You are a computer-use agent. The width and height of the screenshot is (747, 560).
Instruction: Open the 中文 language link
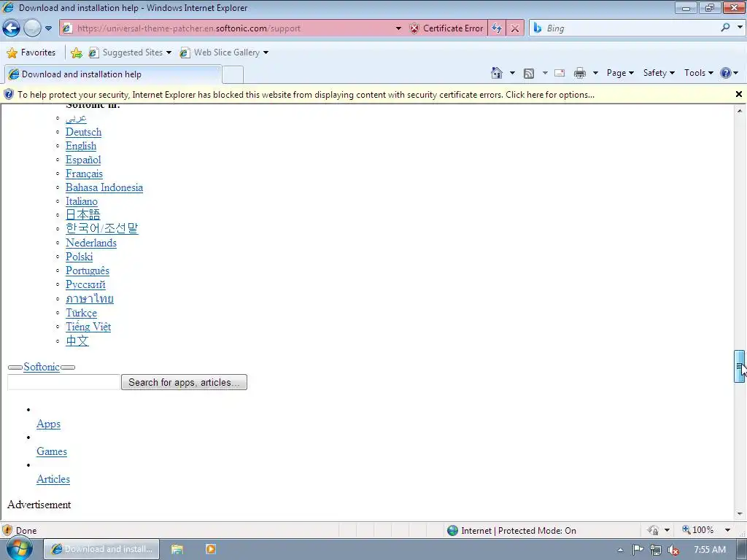(x=77, y=341)
